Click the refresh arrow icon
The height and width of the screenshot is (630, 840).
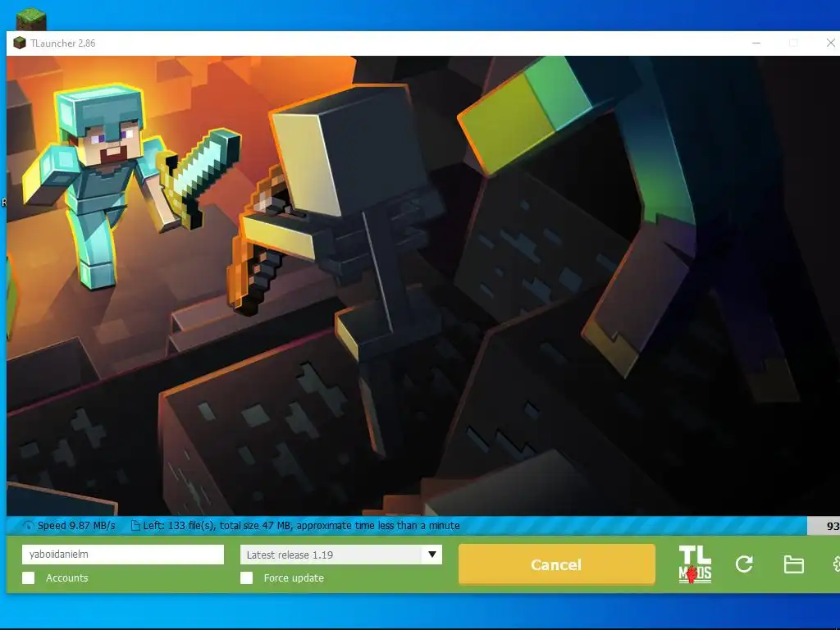[744, 564]
